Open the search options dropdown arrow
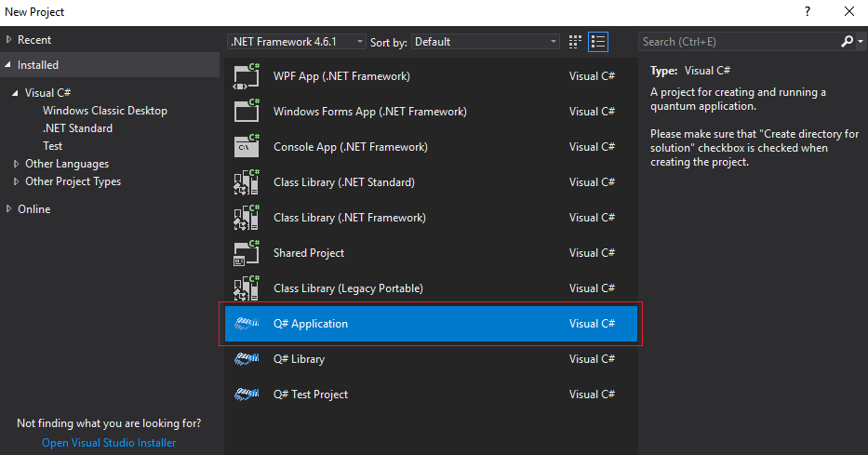The width and height of the screenshot is (868, 455). [861, 42]
